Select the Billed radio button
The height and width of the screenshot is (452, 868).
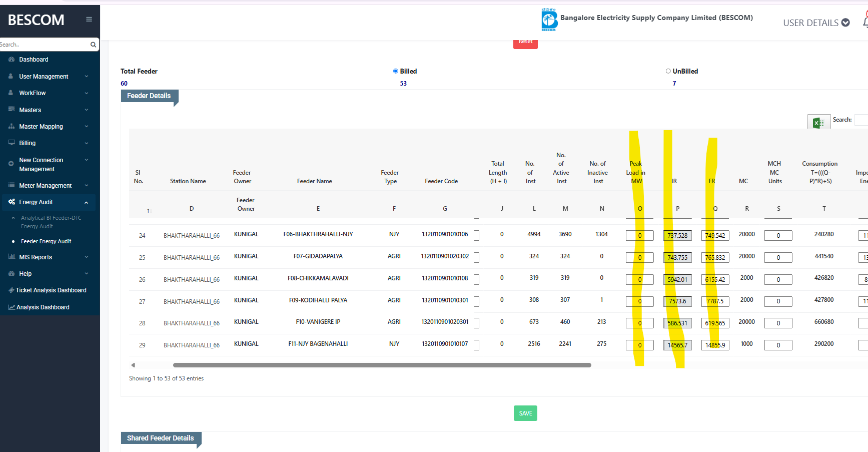(396, 71)
